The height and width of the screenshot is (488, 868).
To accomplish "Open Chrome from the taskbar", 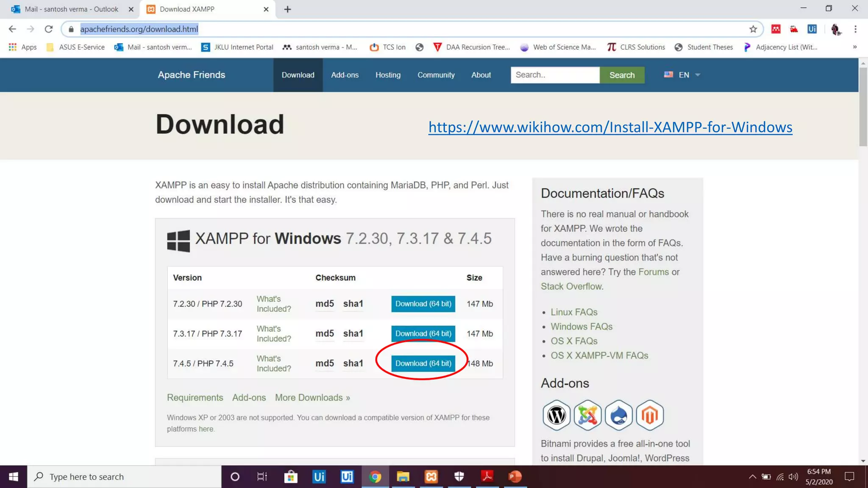I will pos(375,477).
